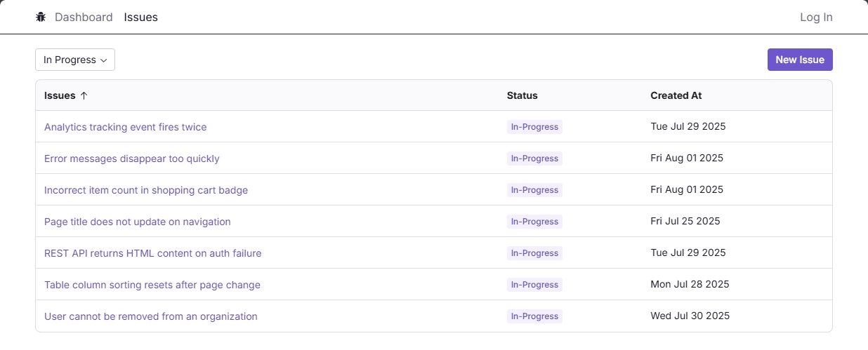Click the Log In link
Image resolution: width=868 pixels, height=350 pixels.
(816, 17)
